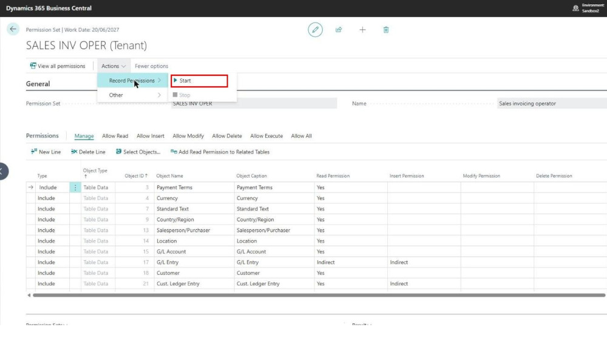Add Read Permission to Related Tables
The width and height of the screenshot is (607, 364).
click(220, 152)
